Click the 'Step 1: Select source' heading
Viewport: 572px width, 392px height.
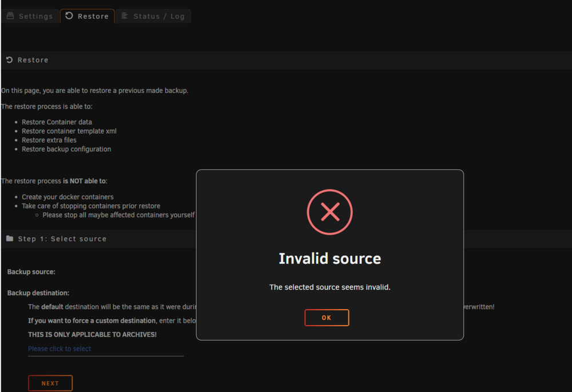click(62, 239)
